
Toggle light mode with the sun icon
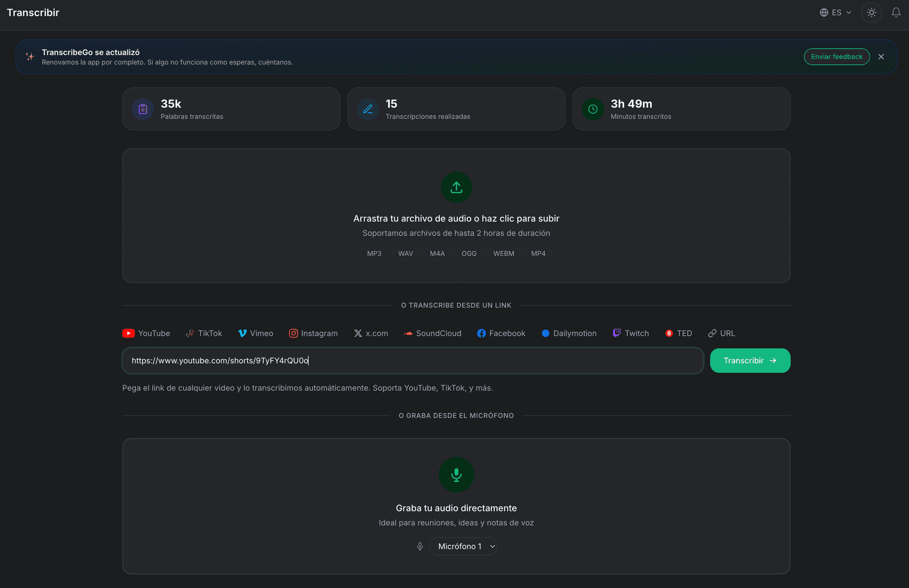pos(872,12)
